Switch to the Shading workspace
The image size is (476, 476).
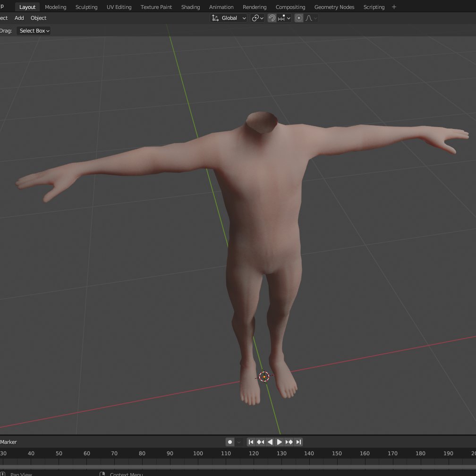pos(191,7)
